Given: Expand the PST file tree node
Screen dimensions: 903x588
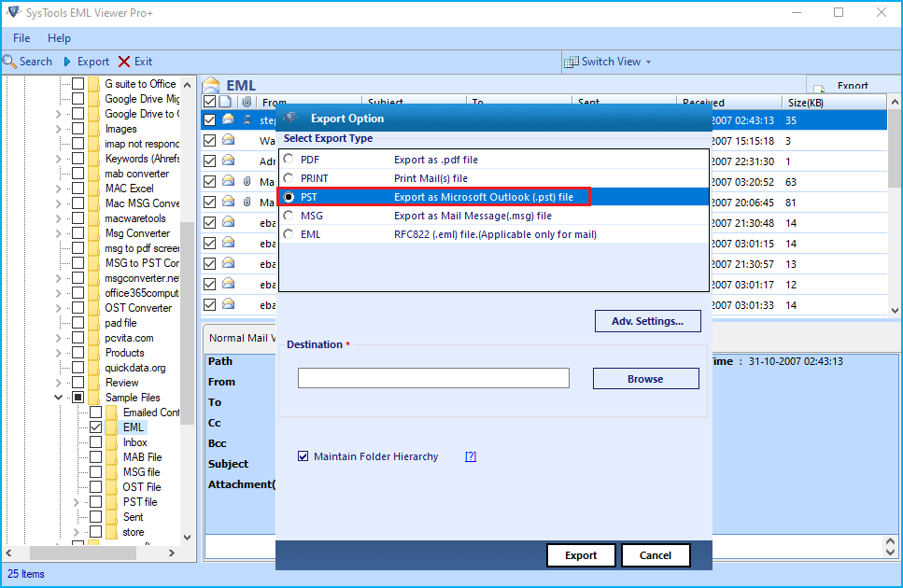Looking at the screenshot, I should (76, 502).
